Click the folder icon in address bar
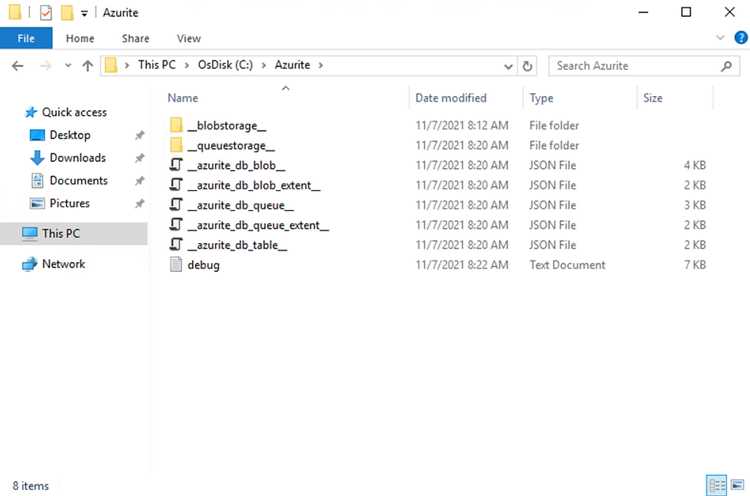This screenshot has width=750, height=496. (x=110, y=65)
